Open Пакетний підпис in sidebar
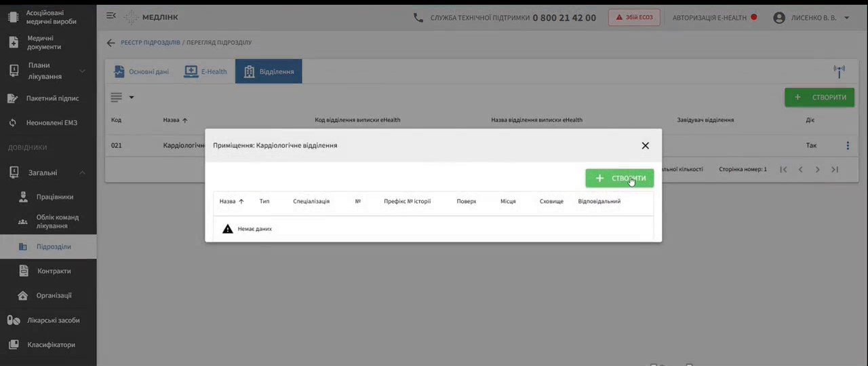Screen dimensions: 868x366 pyautogui.click(x=48, y=98)
